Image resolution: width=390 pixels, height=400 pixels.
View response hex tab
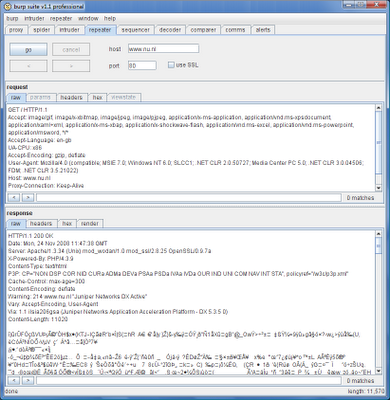[67, 224]
